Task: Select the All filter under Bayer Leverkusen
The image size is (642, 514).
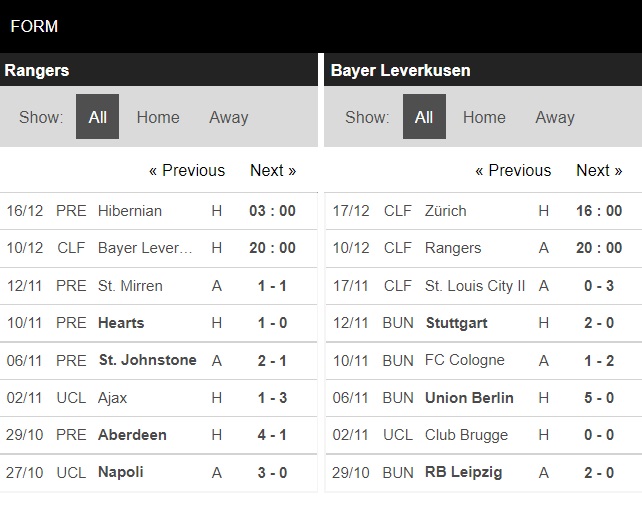Action: point(424,117)
